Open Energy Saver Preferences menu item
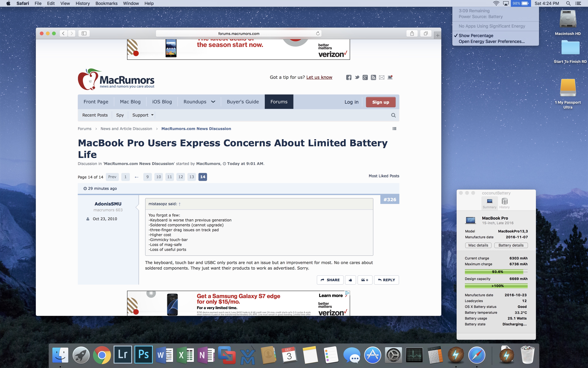Viewport: 588px width, 368px height. coord(492,41)
